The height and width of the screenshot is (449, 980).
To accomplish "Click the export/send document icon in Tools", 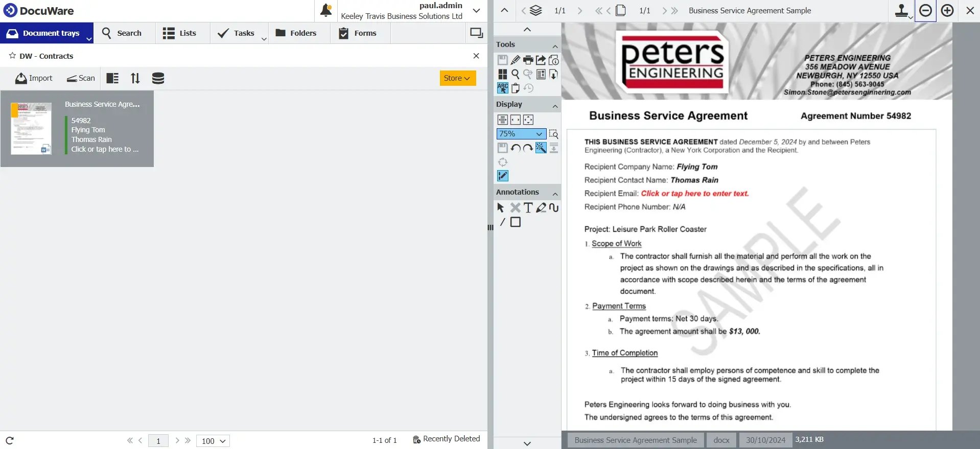I will click(x=541, y=60).
